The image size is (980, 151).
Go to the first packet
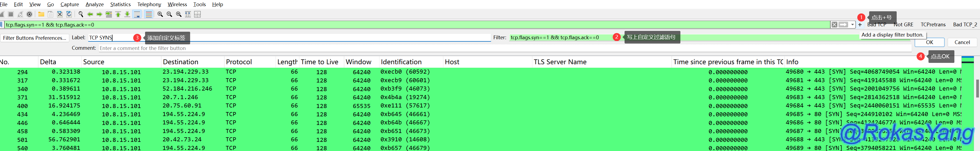(x=118, y=15)
